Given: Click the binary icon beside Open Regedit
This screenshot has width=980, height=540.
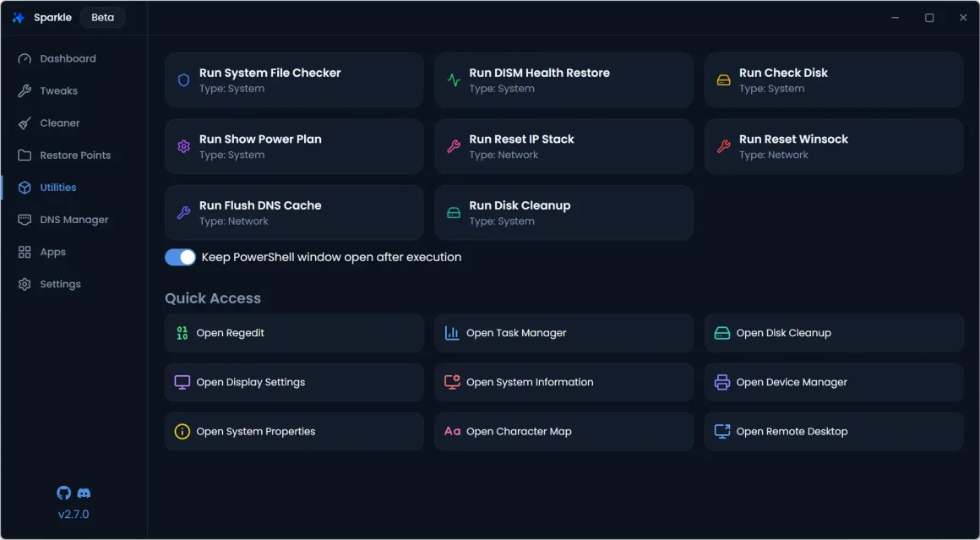Looking at the screenshot, I should (182, 333).
